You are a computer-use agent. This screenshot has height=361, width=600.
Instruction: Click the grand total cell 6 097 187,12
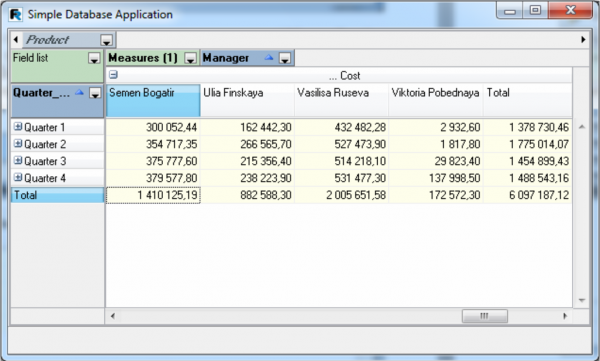(527, 195)
